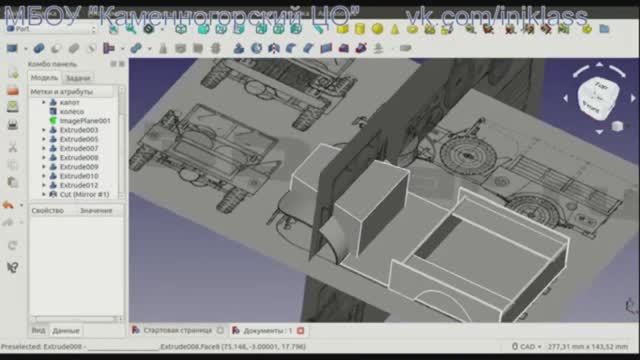The width and height of the screenshot is (640, 360).
Task: Expand the Extrude008 tree item
Action: coord(44,158)
